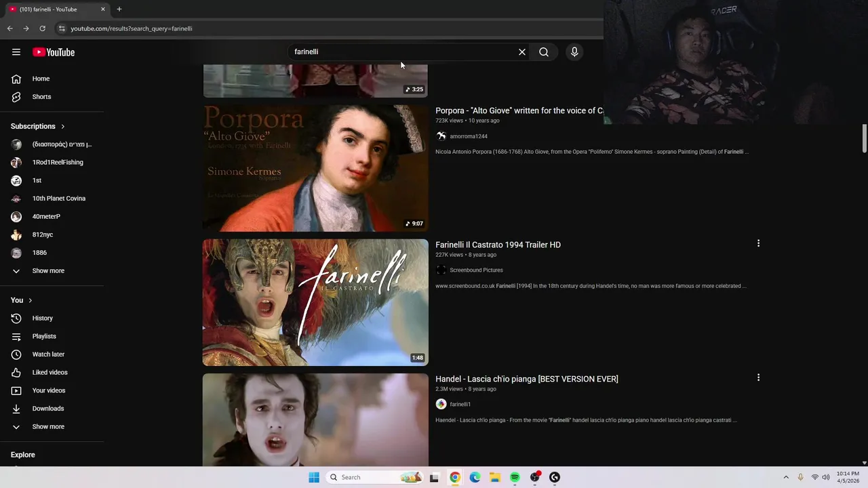
Task: Click the youtube.com address bar URL
Action: pyautogui.click(x=132, y=28)
